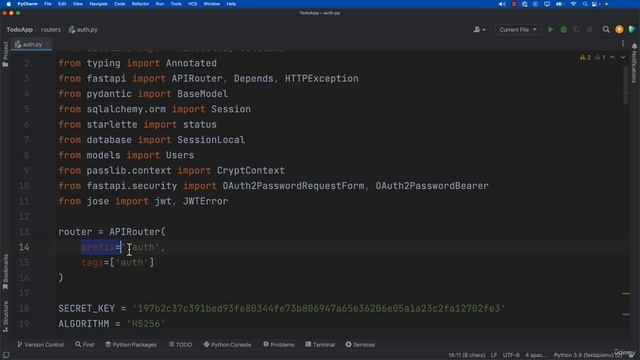Open the TODO tool window
Screen dimensions: 640x360
[180, 344]
